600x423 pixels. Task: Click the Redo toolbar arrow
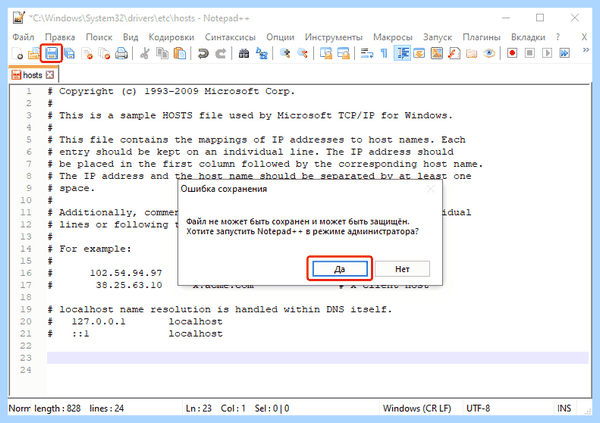[220, 53]
